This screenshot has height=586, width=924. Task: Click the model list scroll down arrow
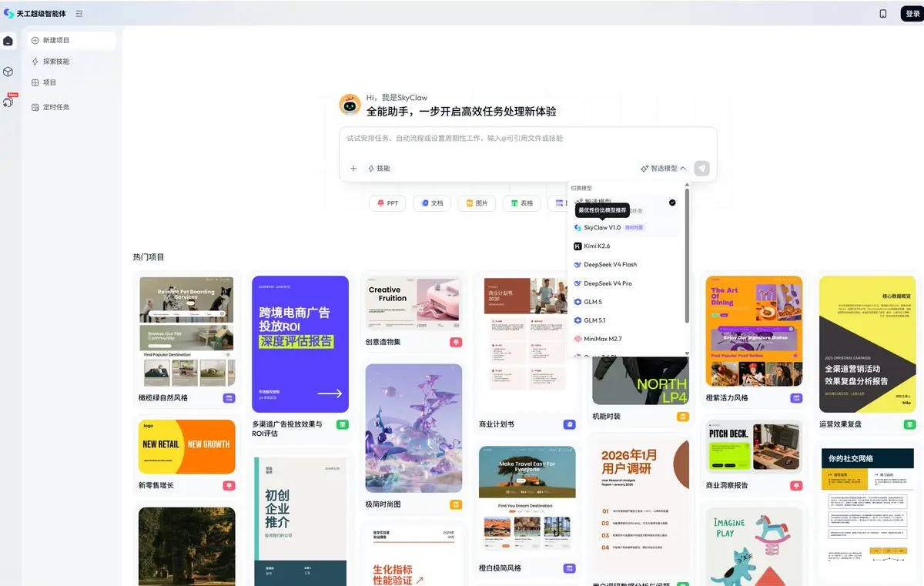point(687,353)
